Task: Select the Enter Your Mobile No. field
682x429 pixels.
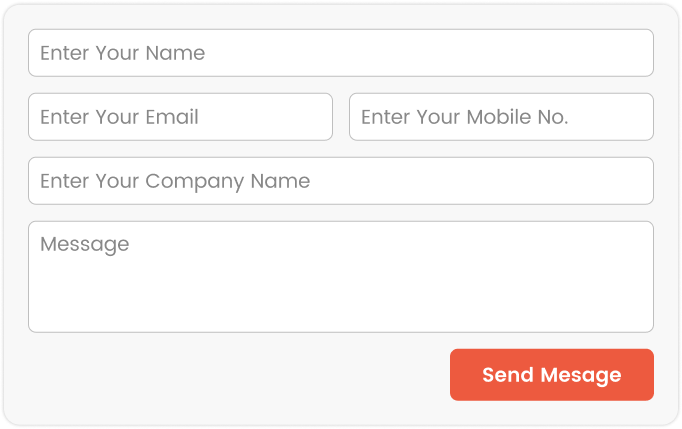Action: [500, 117]
